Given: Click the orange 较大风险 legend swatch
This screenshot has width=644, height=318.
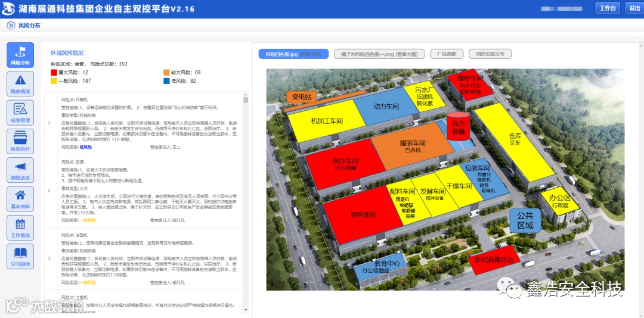Looking at the screenshot, I should coord(166,73).
